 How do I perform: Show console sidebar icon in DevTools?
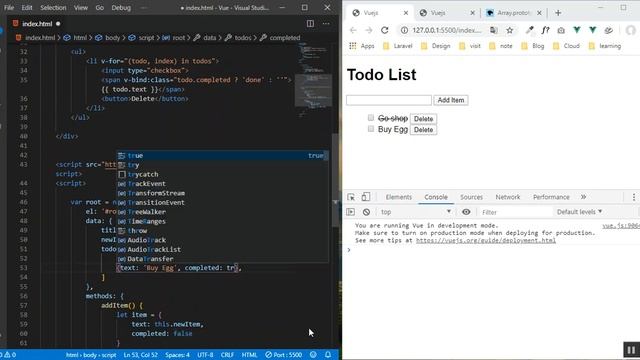coord(351,212)
